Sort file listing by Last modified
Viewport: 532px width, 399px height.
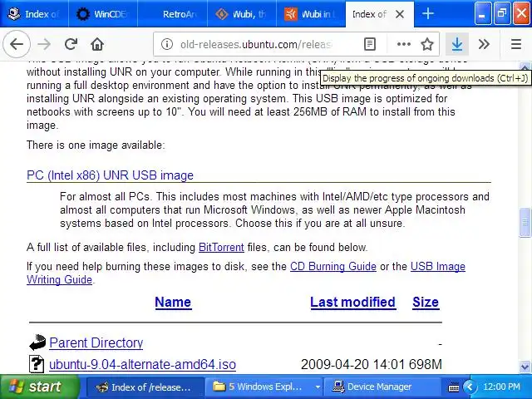[x=352, y=302]
